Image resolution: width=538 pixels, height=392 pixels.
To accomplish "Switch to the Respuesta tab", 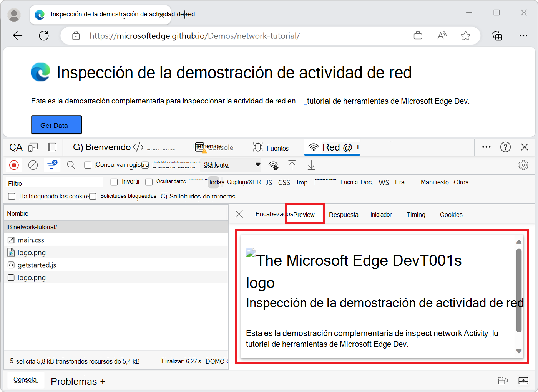I will 344,215.
